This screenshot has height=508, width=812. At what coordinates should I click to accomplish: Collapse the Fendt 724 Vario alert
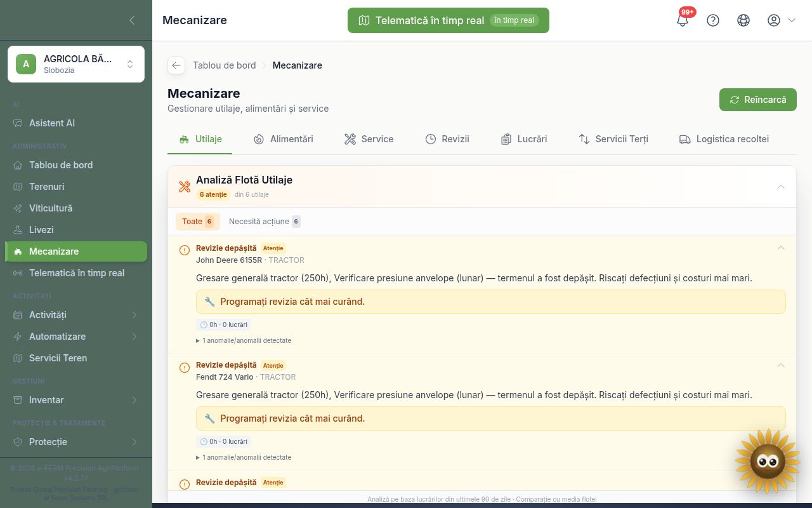[x=781, y=365]
